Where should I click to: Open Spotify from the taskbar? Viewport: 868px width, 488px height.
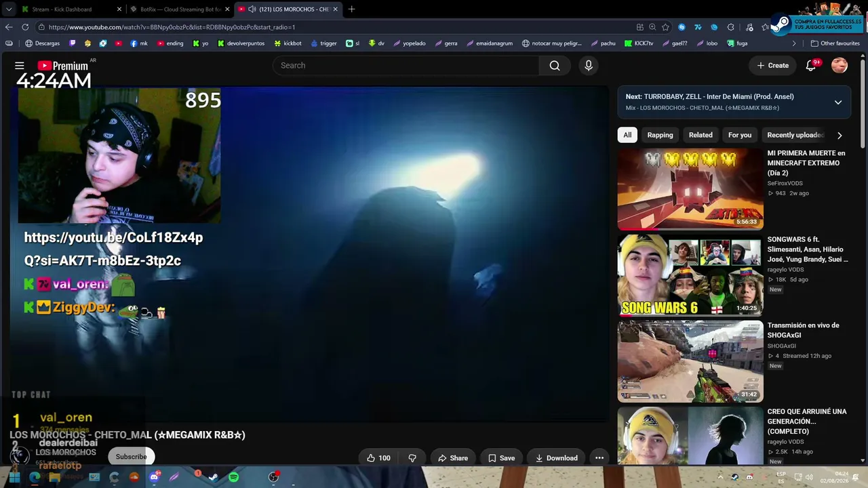pos(234,477)
